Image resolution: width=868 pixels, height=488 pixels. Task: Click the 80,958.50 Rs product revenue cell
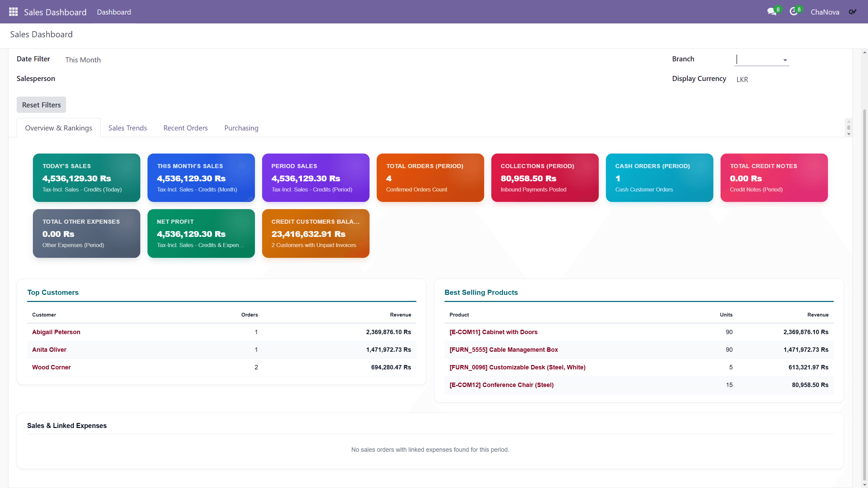pyautogui.click(x=810, y=385)
